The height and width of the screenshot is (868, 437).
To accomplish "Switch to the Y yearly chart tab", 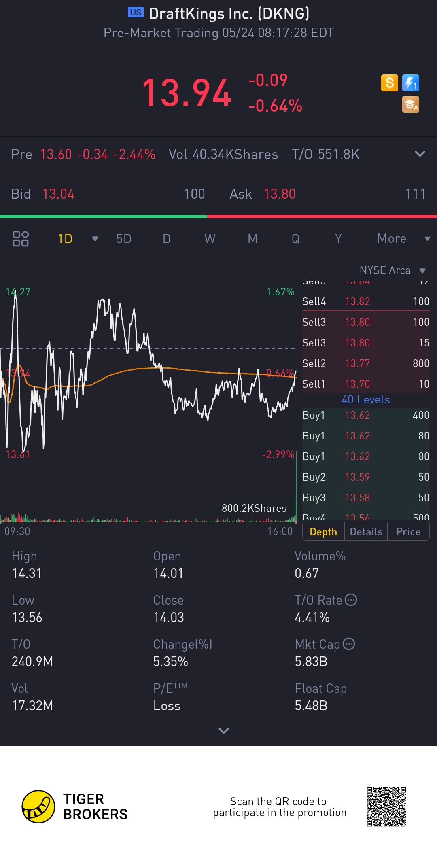I will tap(338, 239).
